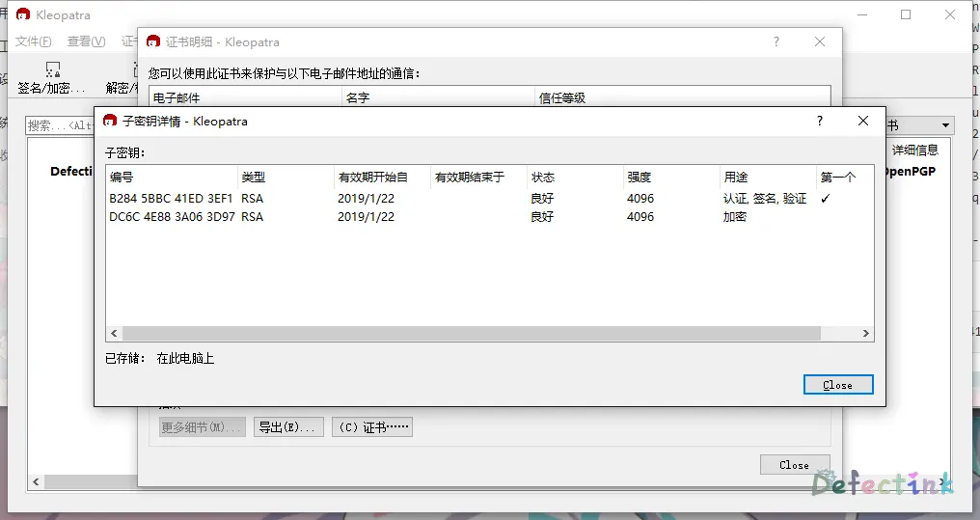Viewport: 980px width, 520px height.
Task: Click left scroll arrow in main window list
Action: [x=36, y=481]
